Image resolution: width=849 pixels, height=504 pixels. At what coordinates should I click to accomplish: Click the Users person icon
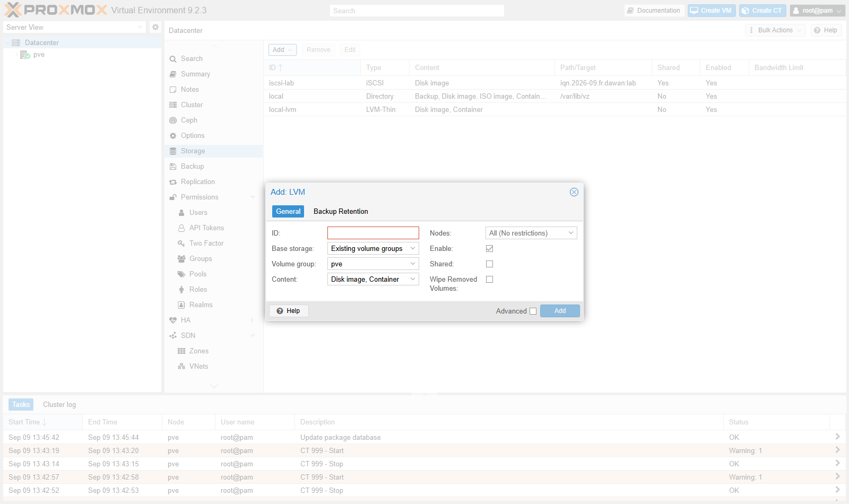pyautogui.click(x=181, y=213)
